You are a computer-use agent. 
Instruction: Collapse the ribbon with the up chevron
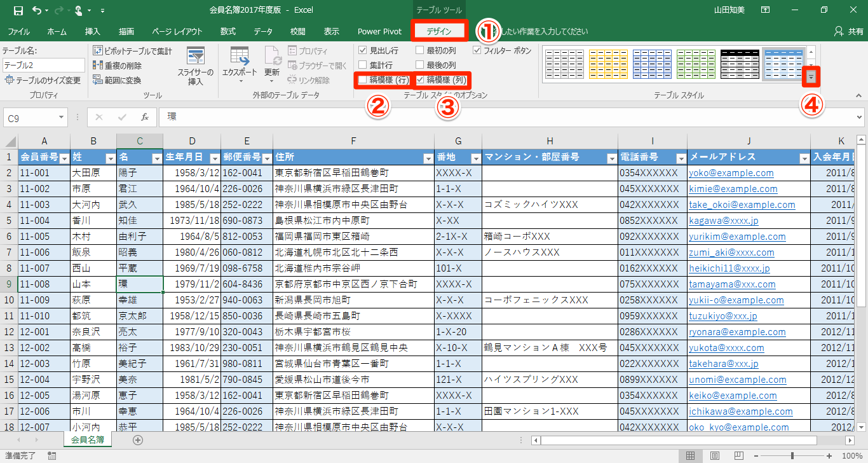[858, 95]
